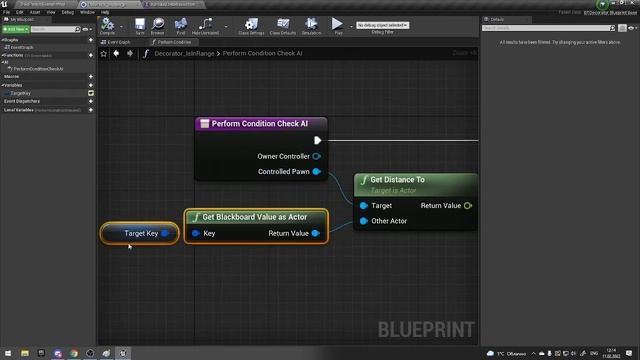The width and height of the screenshot is (640, 360).
Task: Click the favorite star icon in breadcrumb bar
Action: coord(104,53)
